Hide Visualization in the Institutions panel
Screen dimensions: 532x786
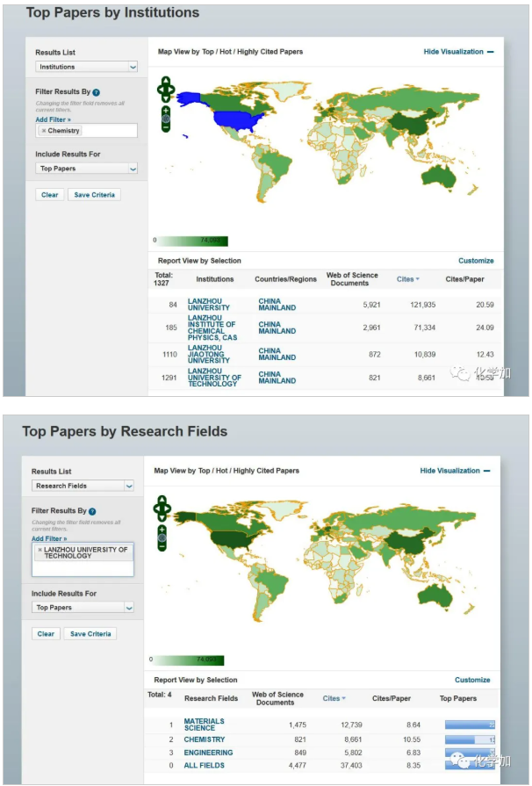457,52
